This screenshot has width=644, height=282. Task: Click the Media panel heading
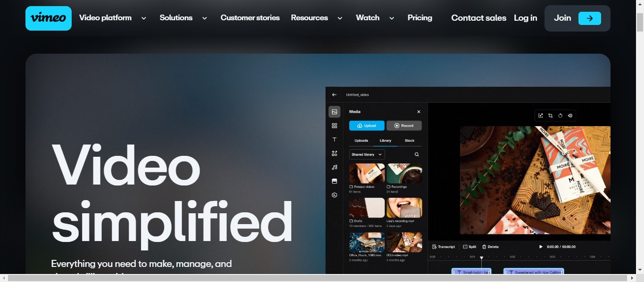click(355, 112)
